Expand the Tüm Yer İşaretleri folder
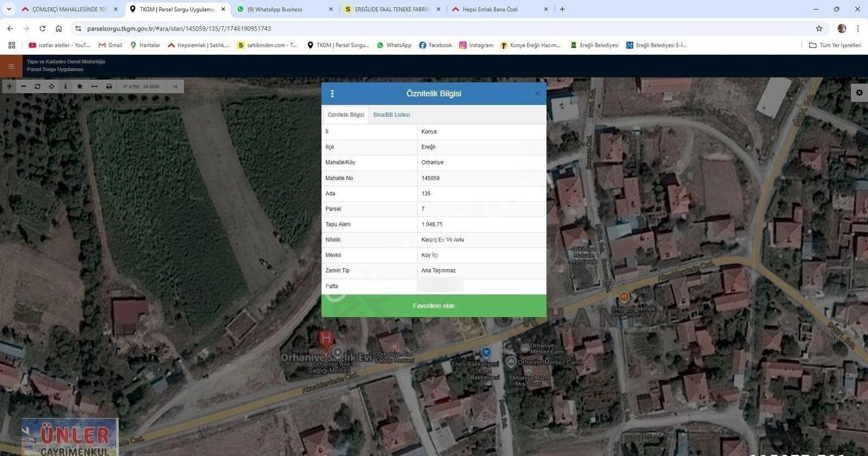The width and height of the screenshot is (868, 456). 835,45
